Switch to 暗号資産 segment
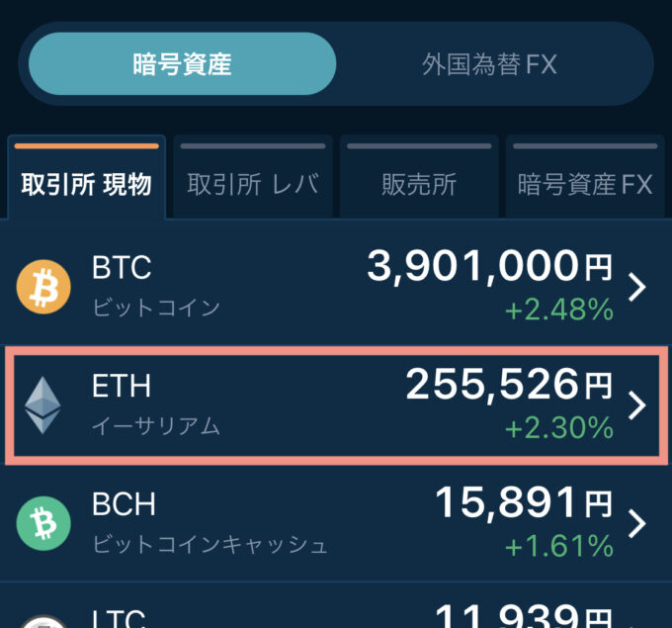The width and height of the screenshot is (672, 628). 182,63
